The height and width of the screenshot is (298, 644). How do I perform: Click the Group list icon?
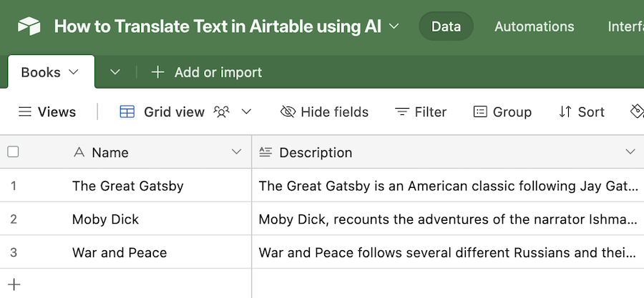[x=480, y=112]
